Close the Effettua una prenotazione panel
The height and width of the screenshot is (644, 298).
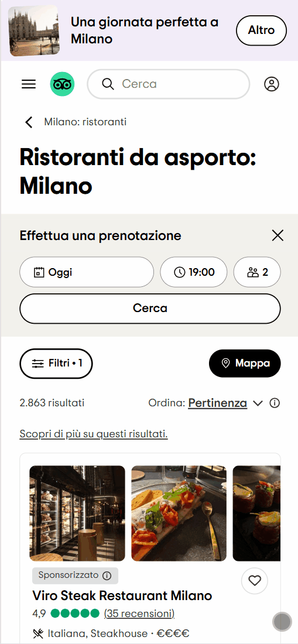coord(278,236)
